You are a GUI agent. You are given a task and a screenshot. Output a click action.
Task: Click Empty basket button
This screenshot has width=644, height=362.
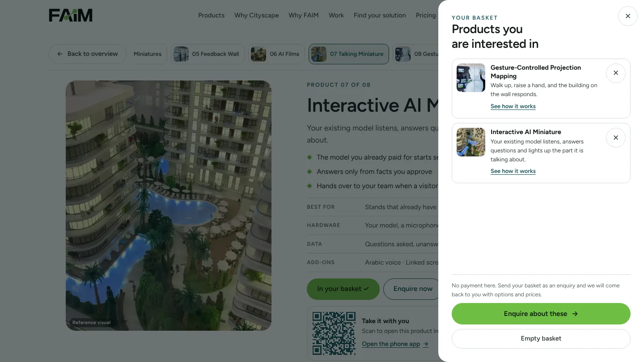[x=541, y=339]
